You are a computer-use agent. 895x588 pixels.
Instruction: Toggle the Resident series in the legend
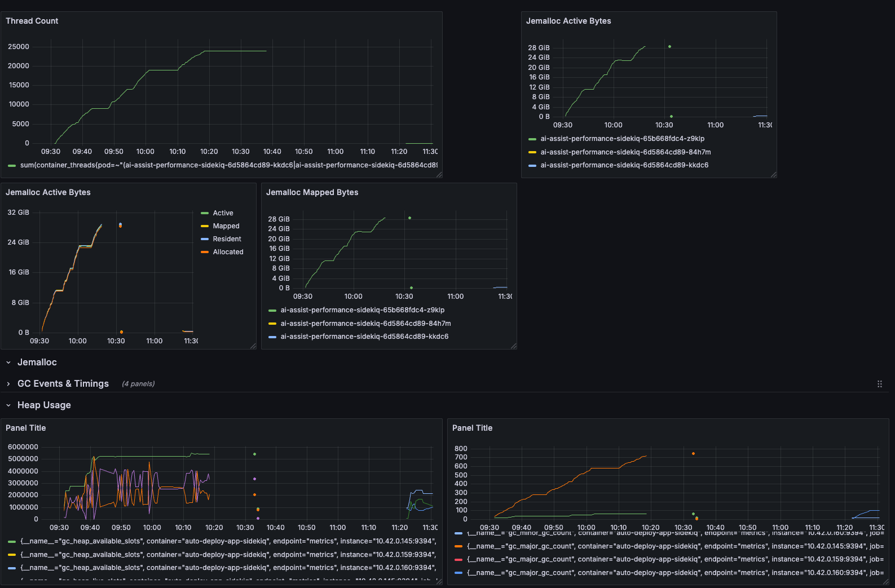227,239
